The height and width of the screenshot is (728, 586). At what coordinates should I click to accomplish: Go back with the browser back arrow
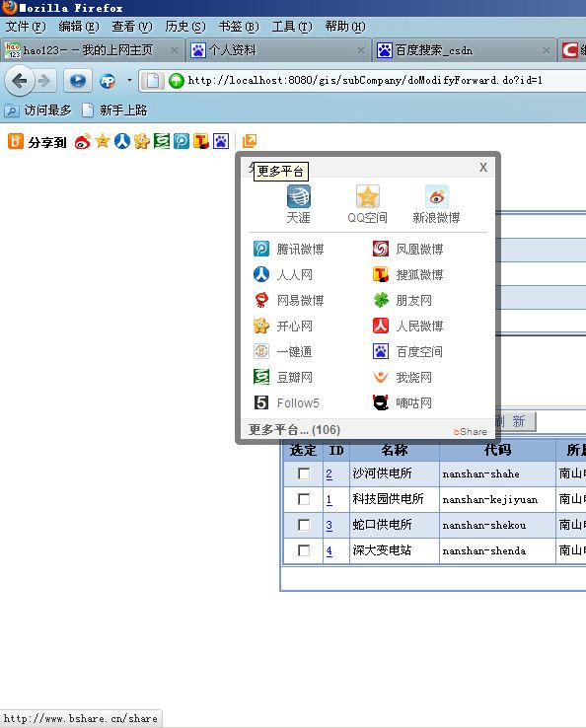point(19,81)
